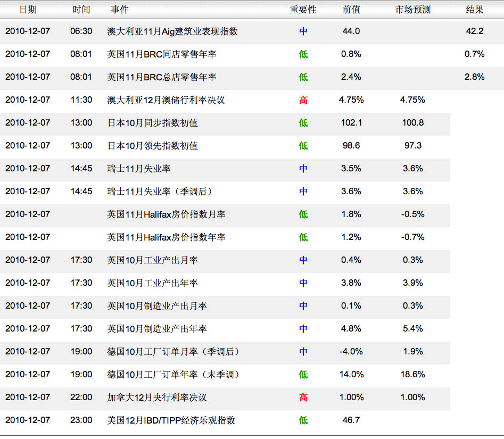Select event 英国10月工业产出月率
The height and width of the screenshot is (439, 504).
(x=152, y=260)
